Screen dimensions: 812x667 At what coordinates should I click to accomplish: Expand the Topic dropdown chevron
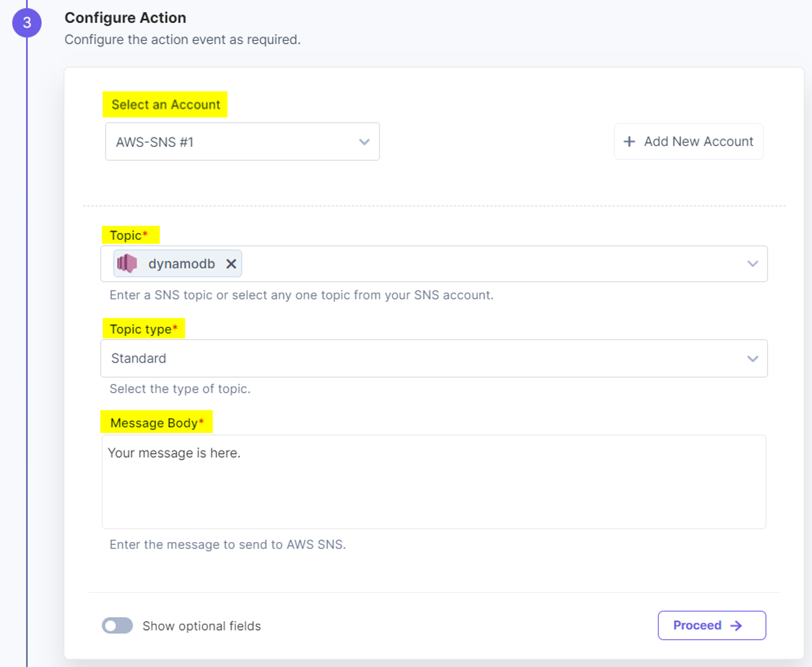point(752,264)
